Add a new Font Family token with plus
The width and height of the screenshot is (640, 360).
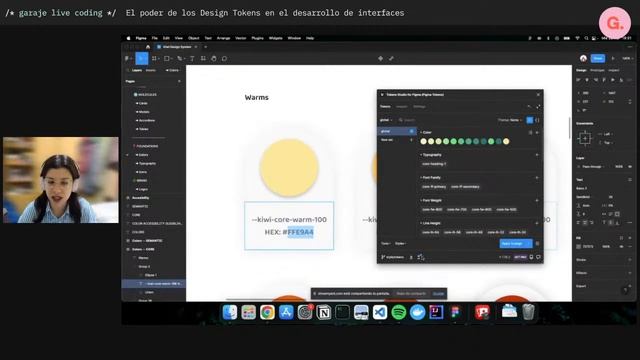(537, 178)
